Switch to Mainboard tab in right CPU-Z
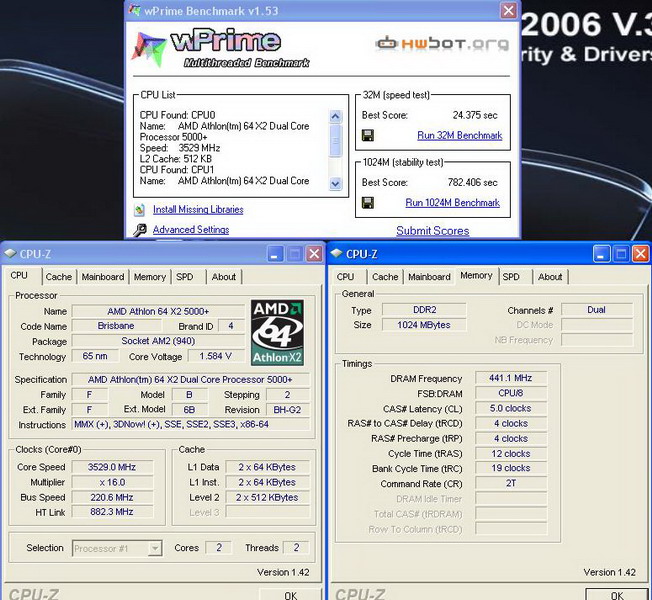The width and height of the screenshot is (652, 600). click(429, 277)
